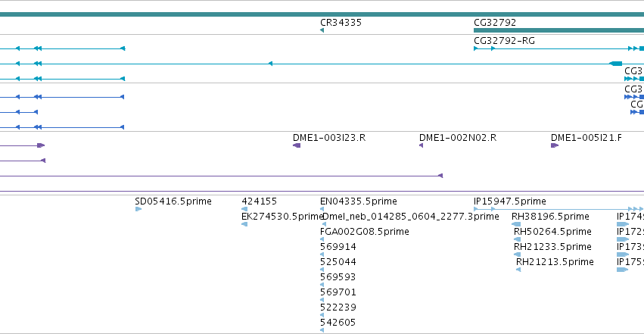Select DME1-003I23.R feature label

pos(329,138)
